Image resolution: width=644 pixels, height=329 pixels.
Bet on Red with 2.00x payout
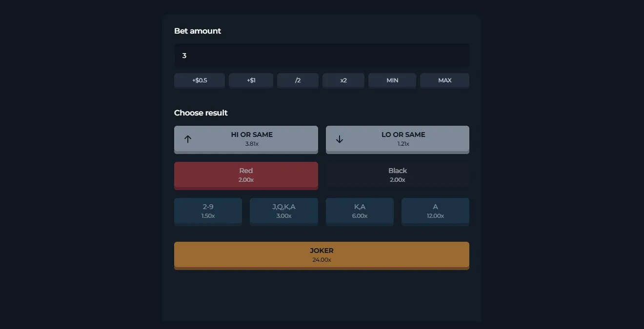pyautogui.click(x=246, y=175)
